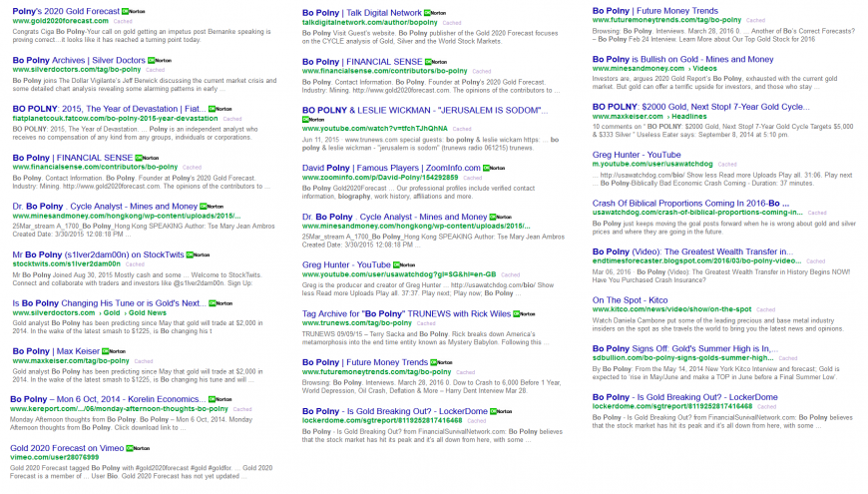Click Cached link for gold2020forecast.com
Viewport: 868px width, 494px height.
click(123, 22)
